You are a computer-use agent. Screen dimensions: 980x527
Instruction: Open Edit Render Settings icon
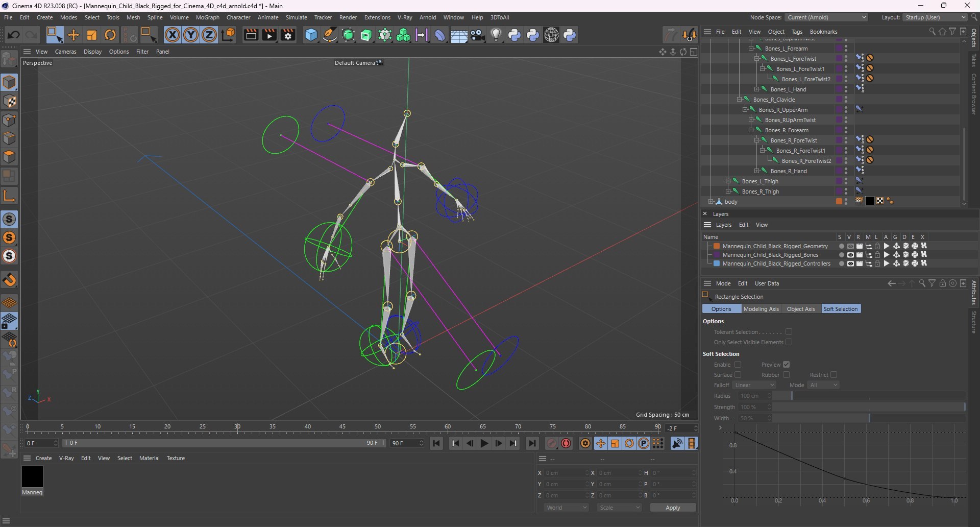[x=288, y=35]
